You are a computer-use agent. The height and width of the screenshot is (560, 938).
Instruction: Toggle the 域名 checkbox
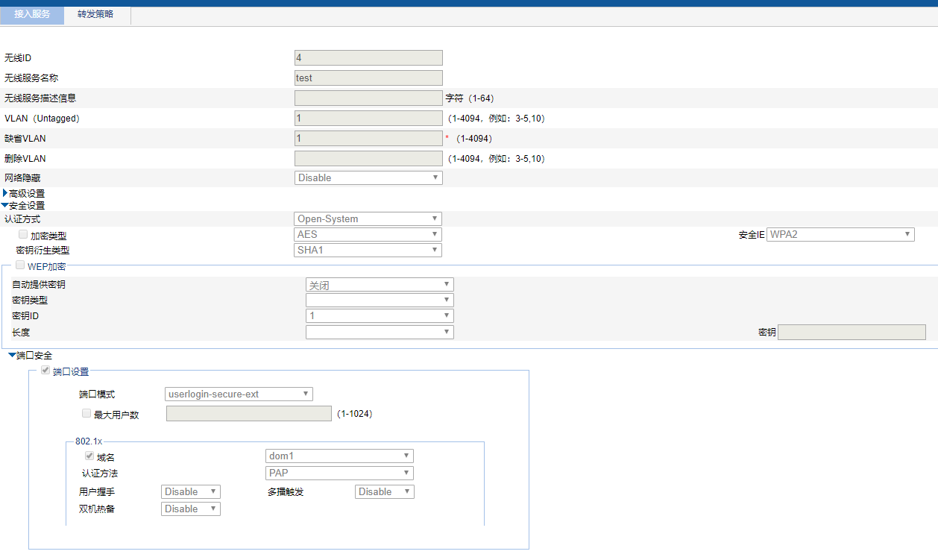tap(90, 456)
